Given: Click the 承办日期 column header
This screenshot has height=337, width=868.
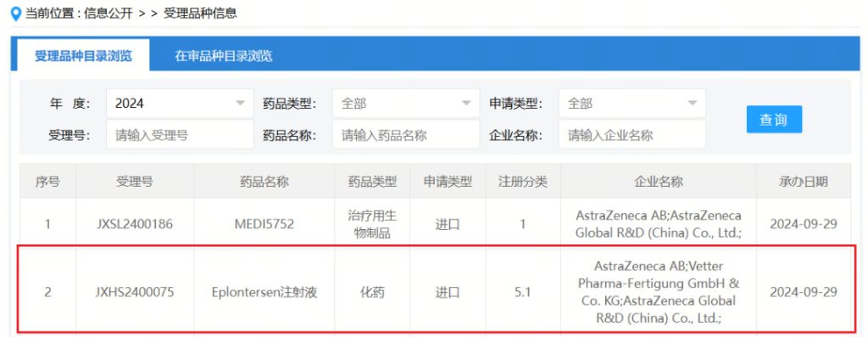Looking at the screenshot, I should tap(804, 182).
